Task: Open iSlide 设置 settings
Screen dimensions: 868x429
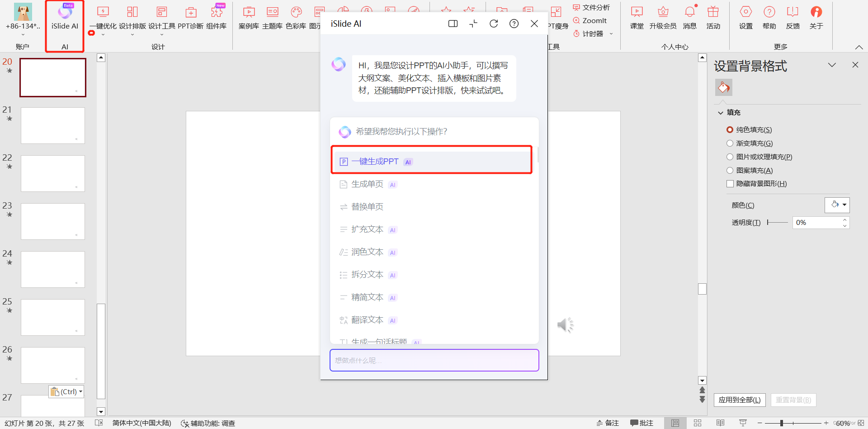Action: tap(745, 18)
